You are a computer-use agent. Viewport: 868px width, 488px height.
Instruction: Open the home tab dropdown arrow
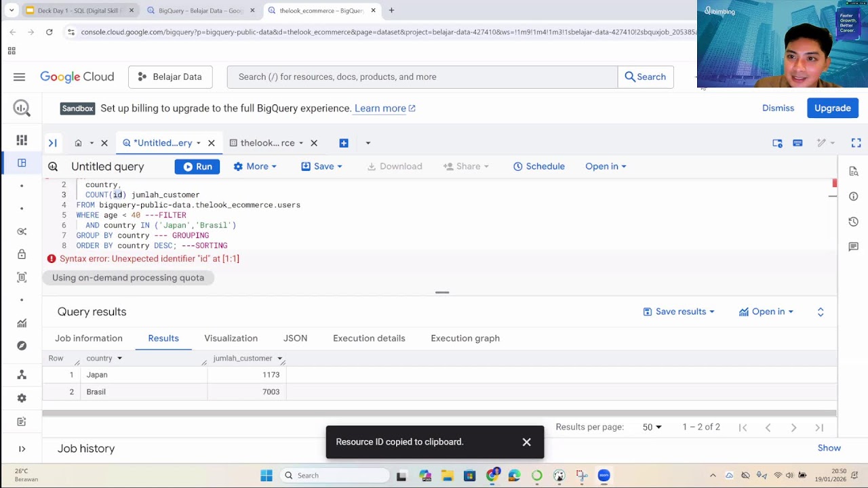pos(92,143)
